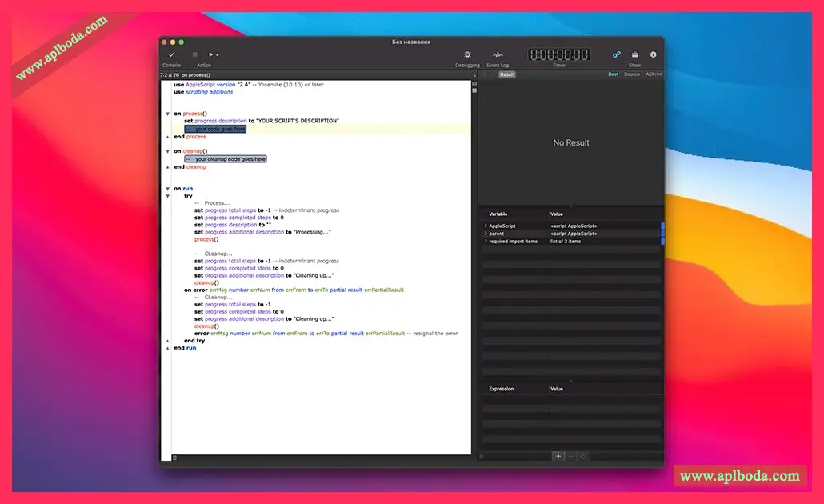Click small icon at editor bottom-left corner
This screenshot has width=824, height=504.
pos(175,458)
